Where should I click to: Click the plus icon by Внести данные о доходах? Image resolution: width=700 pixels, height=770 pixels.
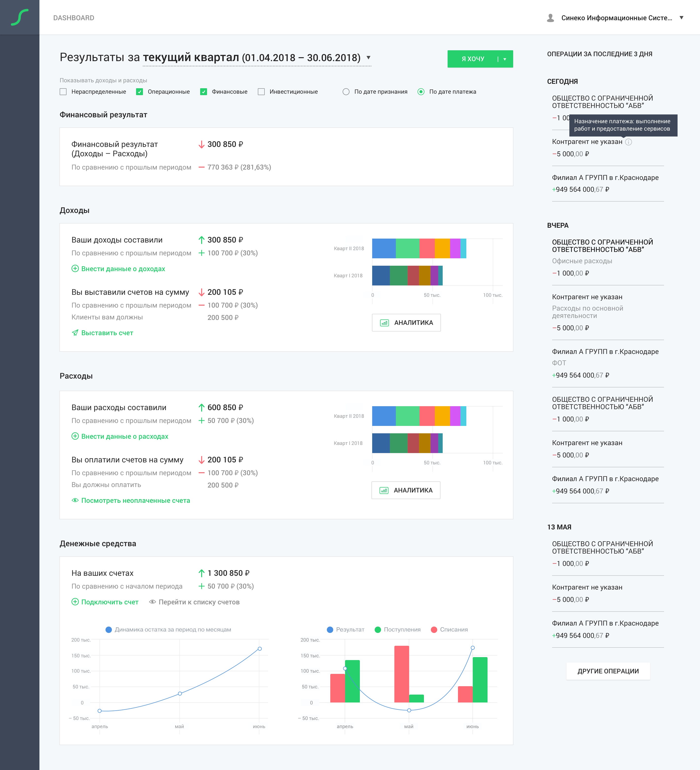coord(75,268)
